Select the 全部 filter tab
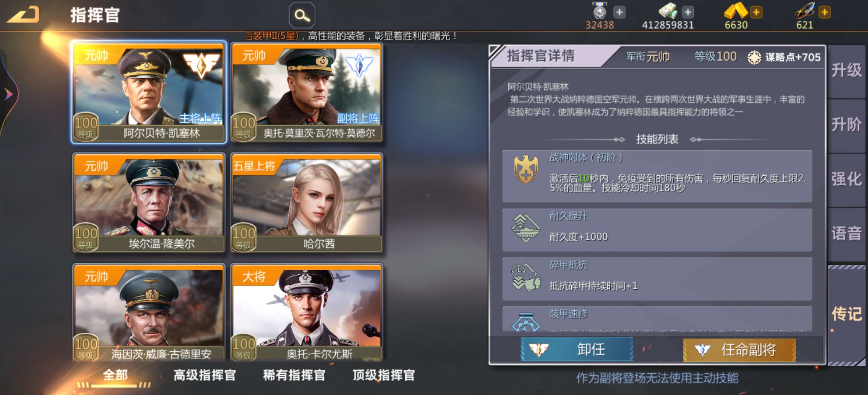868x395 pixels. click(115, 375)
